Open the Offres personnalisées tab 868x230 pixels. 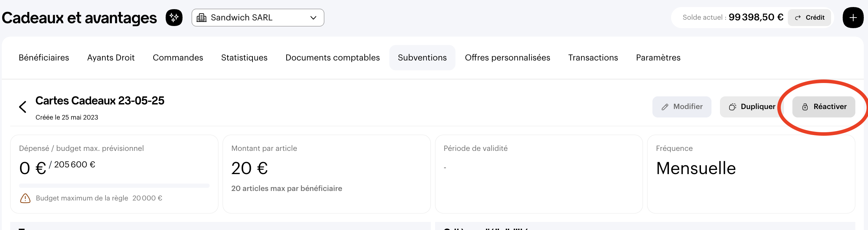[508, 58]
